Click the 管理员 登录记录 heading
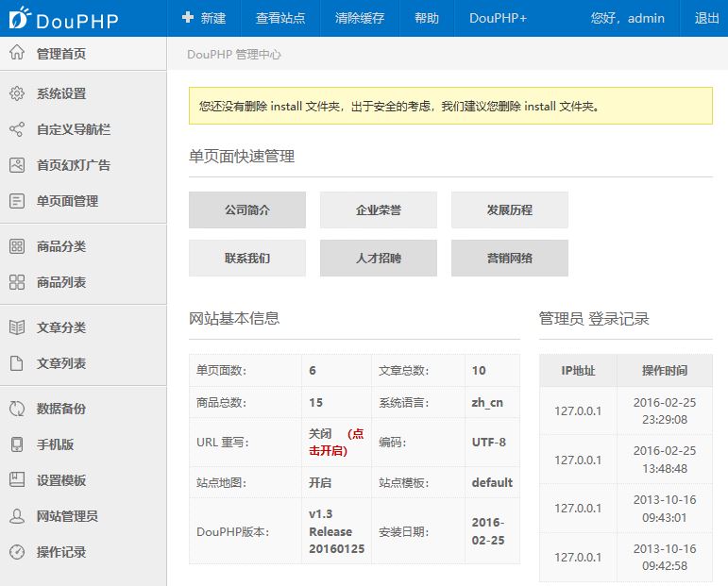Viewport: 728px width, 586px height. point(594,318)
